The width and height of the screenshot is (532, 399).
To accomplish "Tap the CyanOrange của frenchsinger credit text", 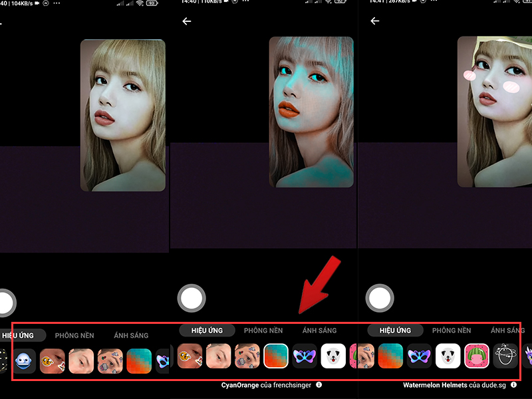I will coord(267,385).
